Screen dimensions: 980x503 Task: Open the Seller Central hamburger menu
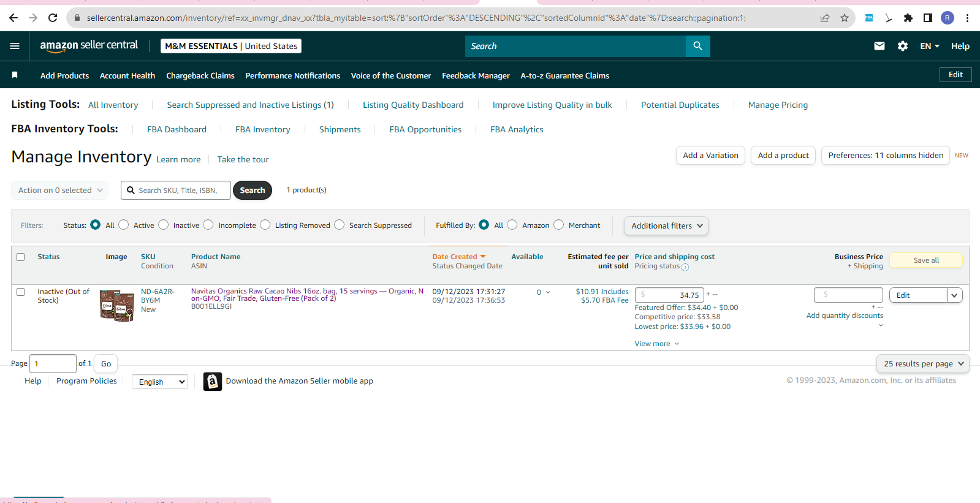point(15,46)
